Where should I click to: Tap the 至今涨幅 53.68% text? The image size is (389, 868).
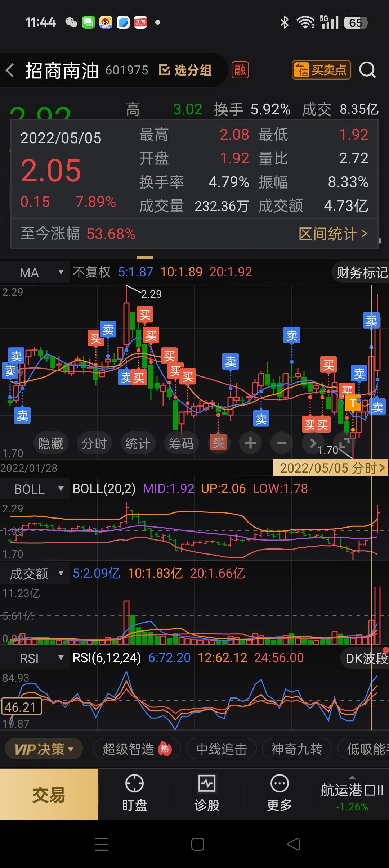tap(78, 234)
